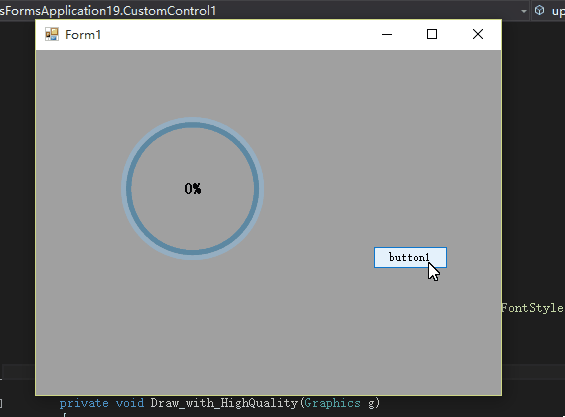The width and height of the screenshot is (565, 417).
Task: Click the 'void' keyword in code editor
Action: point(130,403)
